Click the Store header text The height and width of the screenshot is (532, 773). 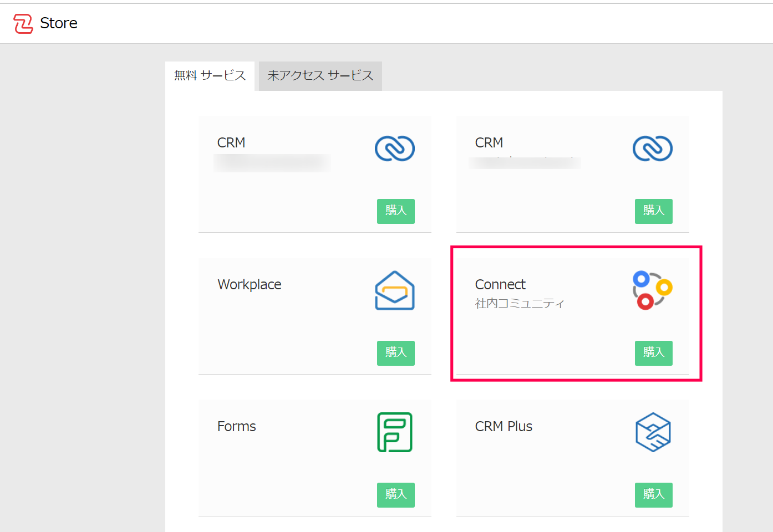pos(59,23)
